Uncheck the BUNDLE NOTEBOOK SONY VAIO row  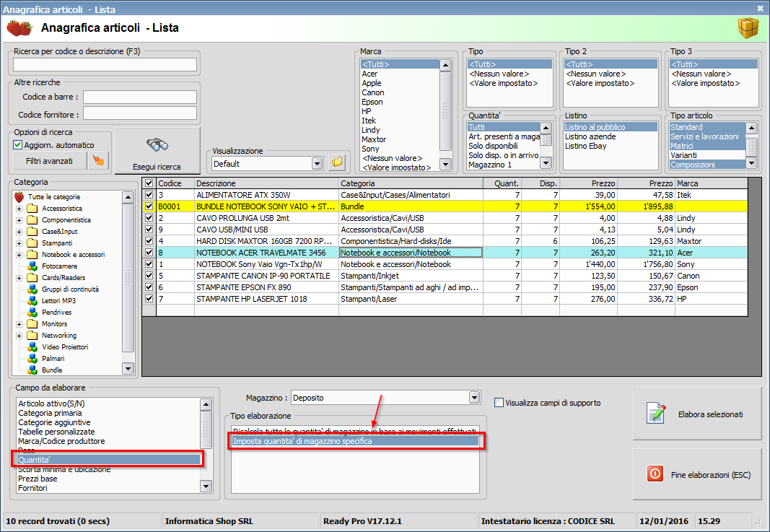149,206
